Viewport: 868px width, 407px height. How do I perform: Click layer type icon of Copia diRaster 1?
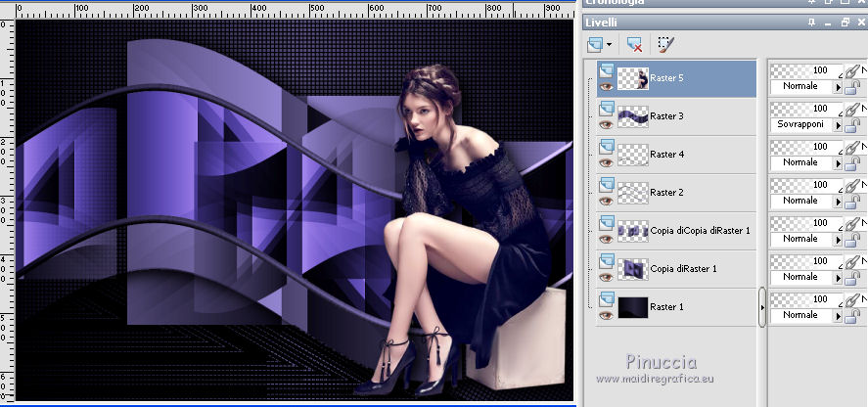606,261
